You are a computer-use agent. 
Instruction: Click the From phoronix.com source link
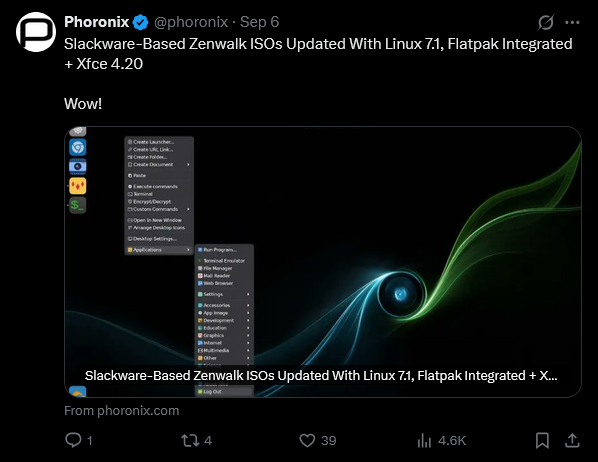click(x=122, y=410)
